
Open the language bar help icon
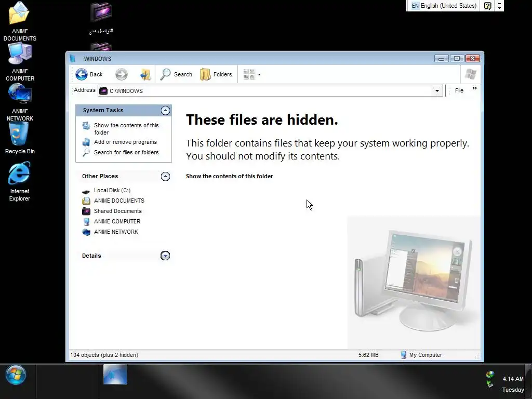(487, 5)
